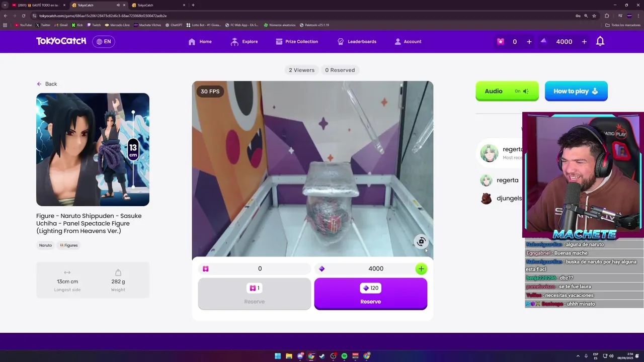The image size is (644, 362).
Task: Add gems with the header plus next to 4000
Action: (x=584, y=42)
